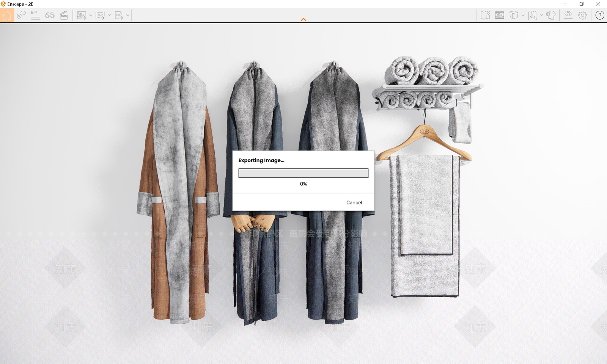
Task: Click the 360° panorama export icon
Action: tap(100, 15)
